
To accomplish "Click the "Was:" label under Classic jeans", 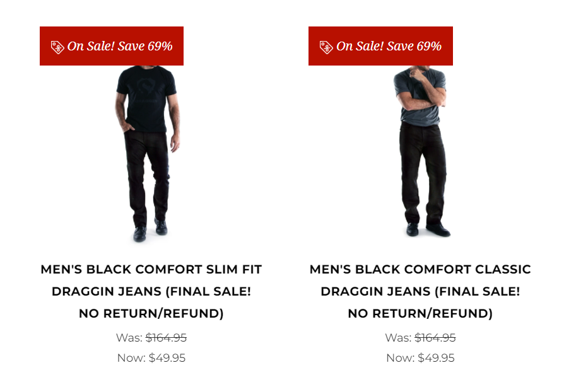I will 398,338.
